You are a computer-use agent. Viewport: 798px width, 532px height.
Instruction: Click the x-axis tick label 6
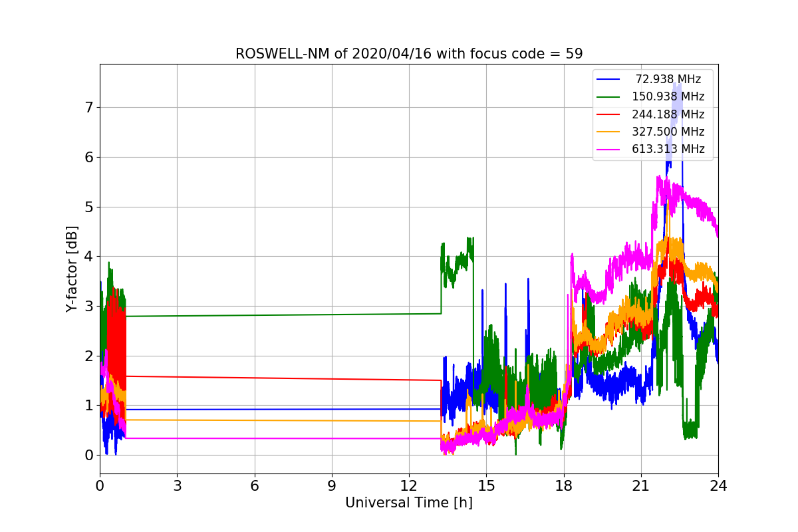click(x=255, y=485)
